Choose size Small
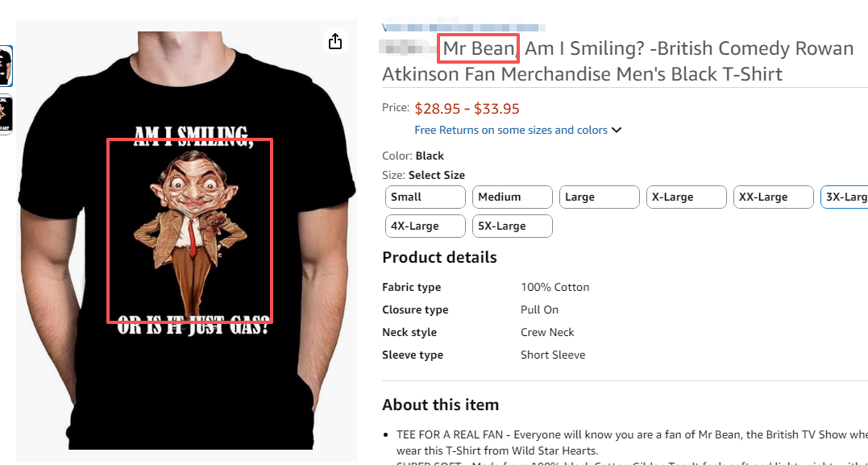Screen dimensions: 868x465 (425, 197)
